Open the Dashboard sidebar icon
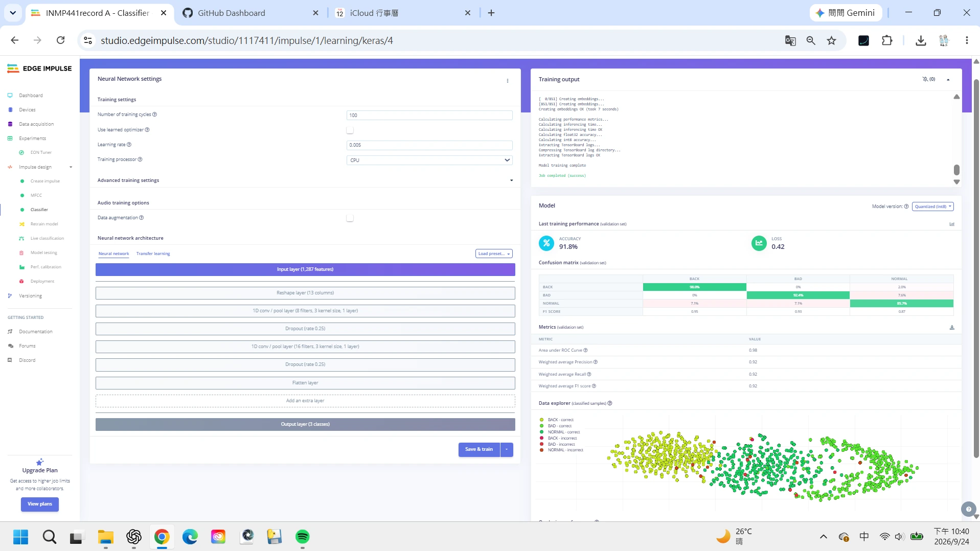Screen dimensions: 980x551 tap(10, 96)
